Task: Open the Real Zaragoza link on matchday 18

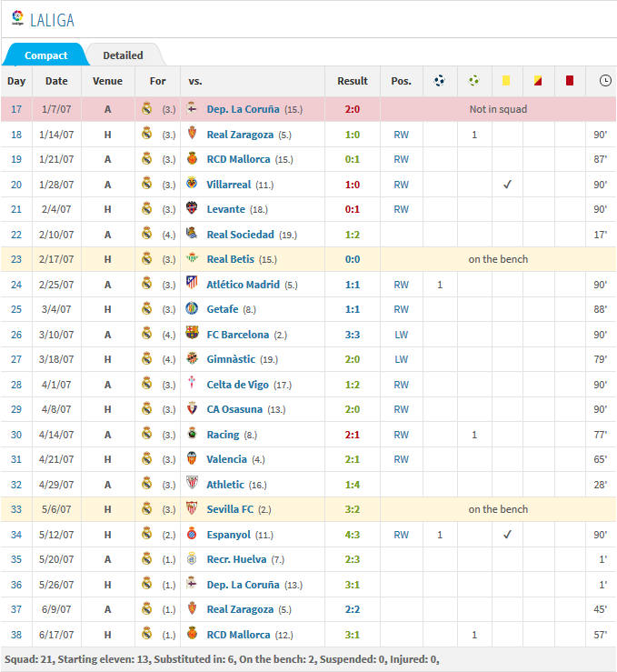Action: coord(240,135)
